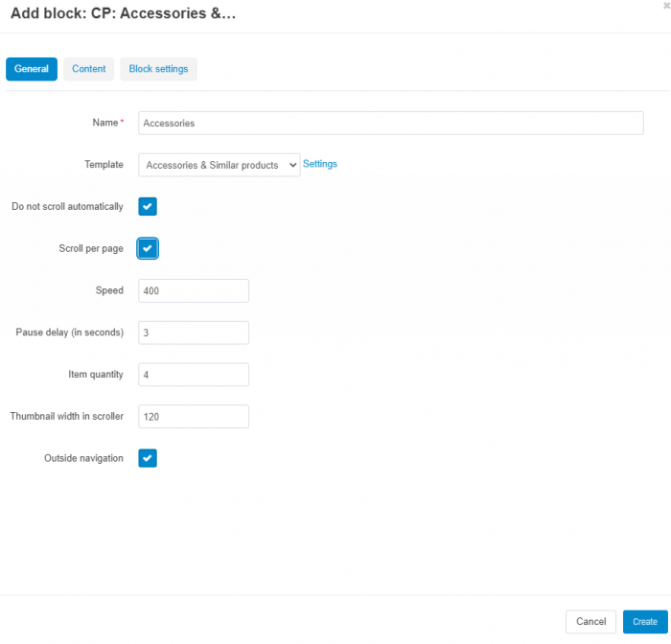The image size is (671, 644).
Task: Open the template Settings link
Action: tap(319, 164)
